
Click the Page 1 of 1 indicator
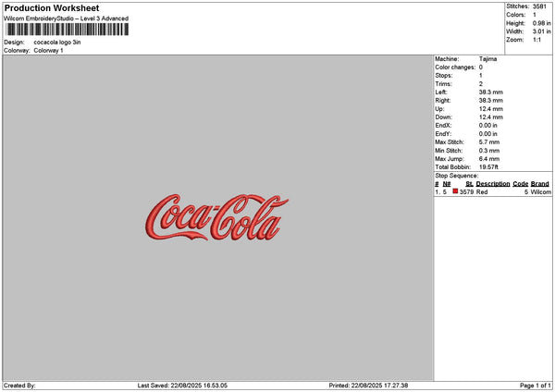pos(536,386)
